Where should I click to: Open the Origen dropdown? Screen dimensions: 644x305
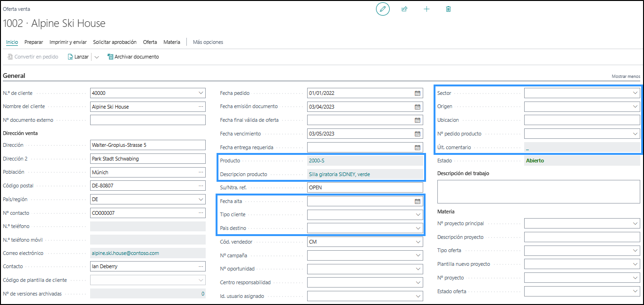[635, 107]
